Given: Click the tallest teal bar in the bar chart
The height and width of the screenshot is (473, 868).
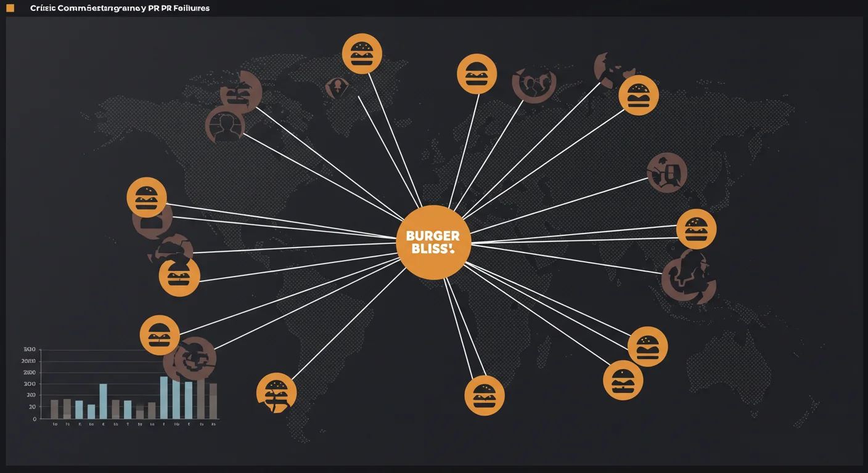Looking at the screenshot, I should 164,397.
